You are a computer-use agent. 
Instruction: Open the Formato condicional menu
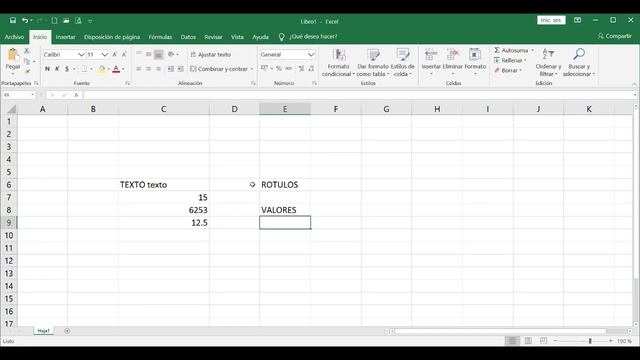(339, 62)
